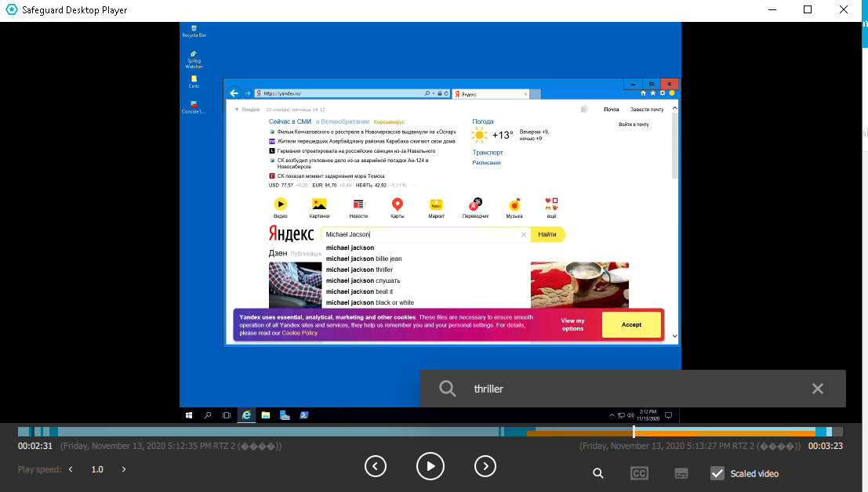Open Yandex Новости service icon
Image resolution: width=868 pixels, height=492 pixels.
tap(358, 208)
